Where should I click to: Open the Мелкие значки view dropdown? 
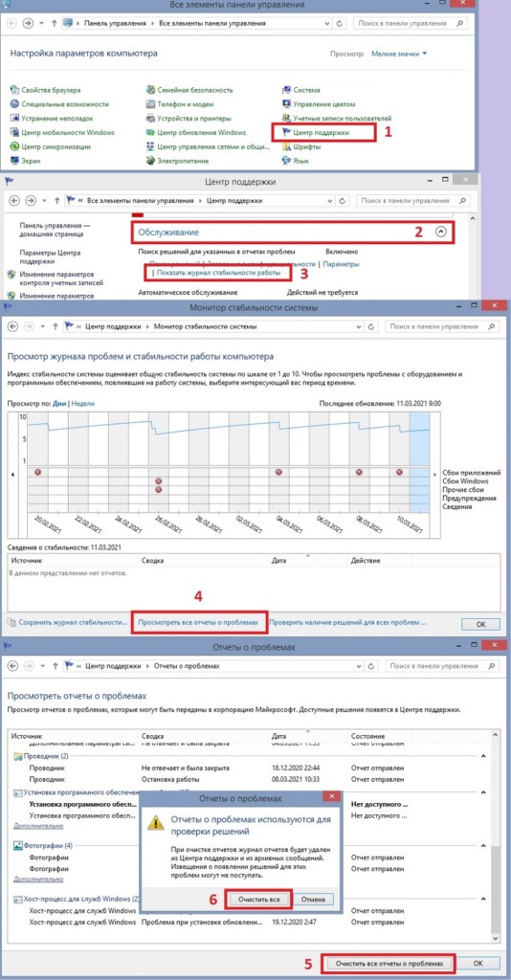tap(398, 54)
